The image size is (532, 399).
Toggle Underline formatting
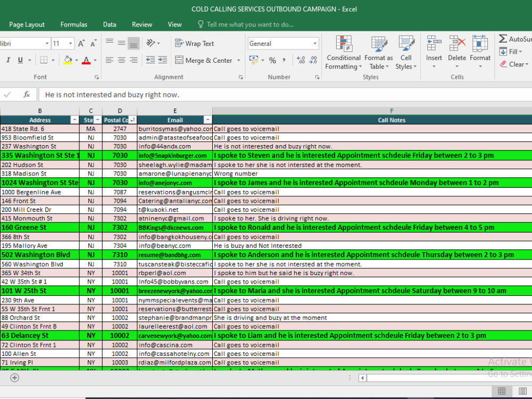click(x=20, y=60)
